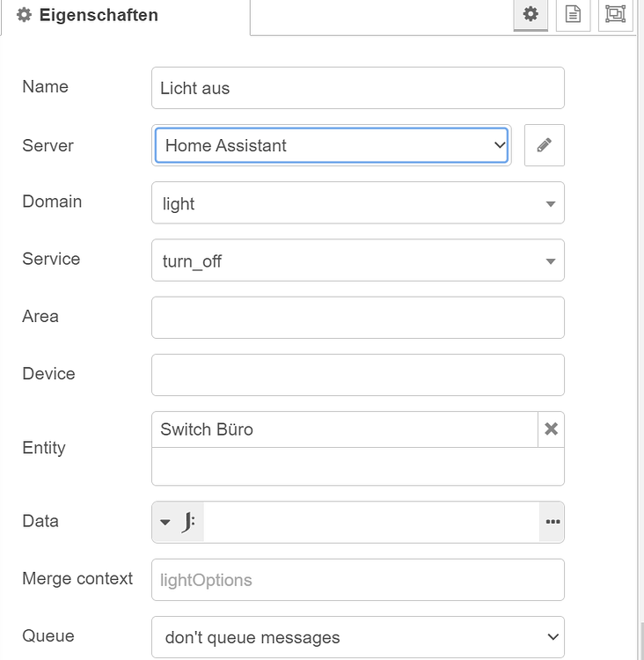Open the Data type selector J: button
This screenshot has height=660, width=644.
[x=178, y=522]
